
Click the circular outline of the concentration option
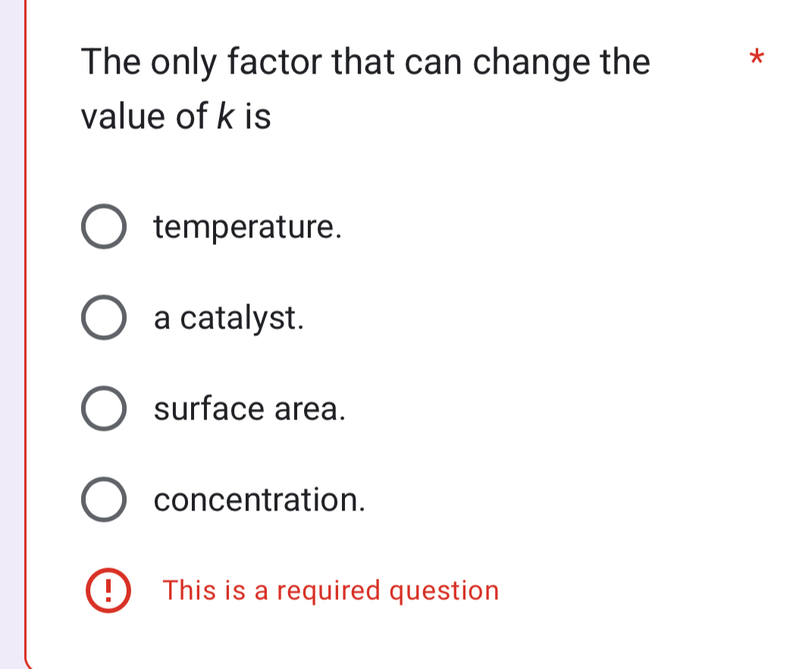click(x=104, y=500)
